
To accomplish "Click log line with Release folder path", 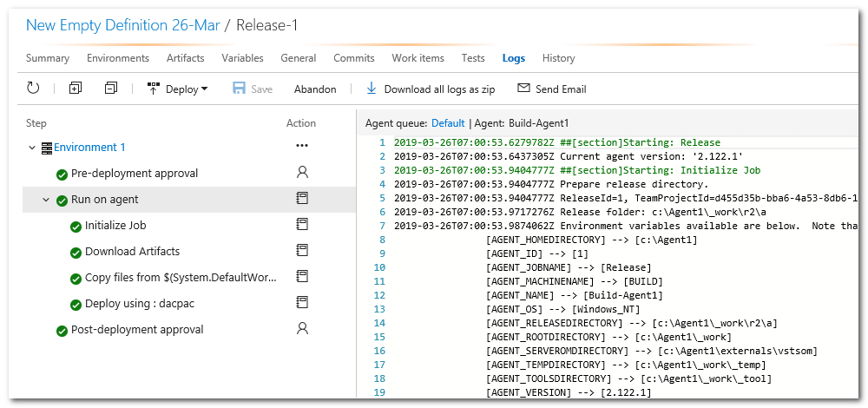I will click(x=580, y=212).
